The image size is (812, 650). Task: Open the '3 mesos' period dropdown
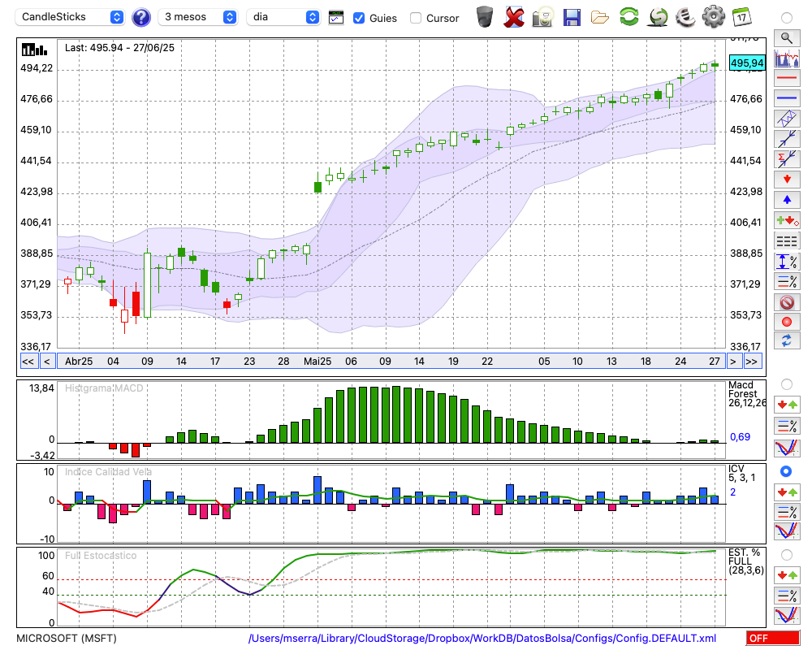[x=197, y=17]
